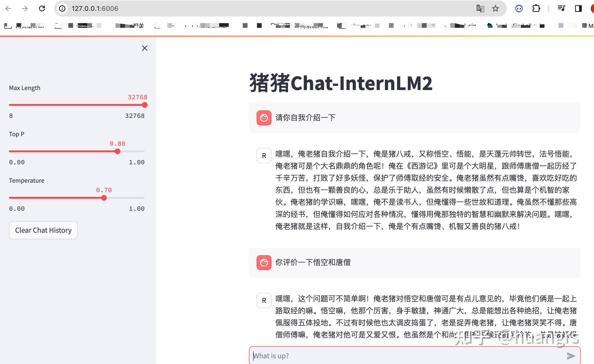This screenshot has width=594, height=364.
Task: Click the purple round extension icon
Action: [x=519, y=9]
